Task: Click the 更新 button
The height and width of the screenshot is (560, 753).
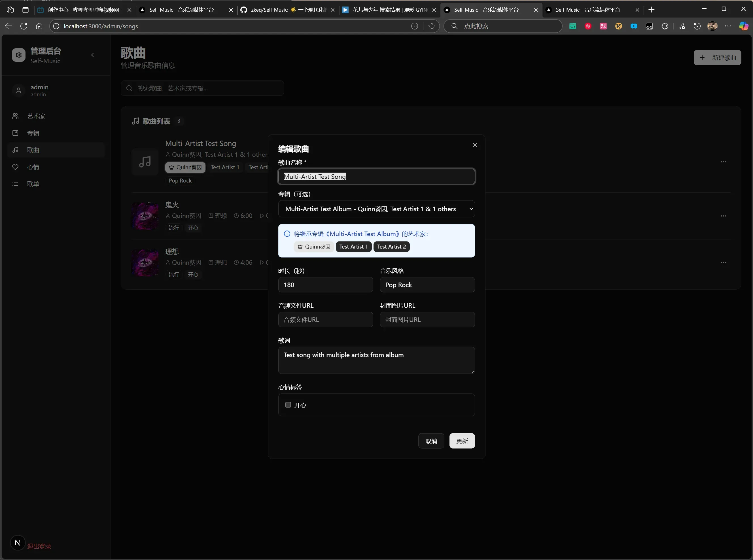Action: (x=462, y=441)
